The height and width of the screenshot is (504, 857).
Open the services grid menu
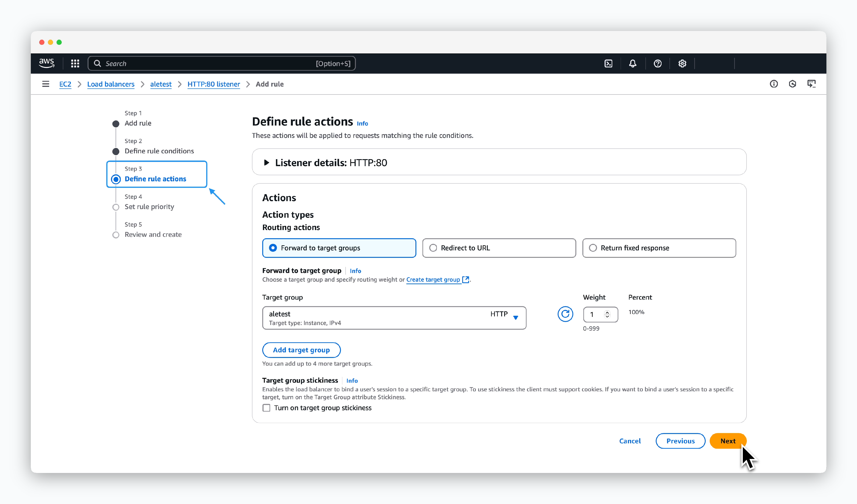[75, 63]
